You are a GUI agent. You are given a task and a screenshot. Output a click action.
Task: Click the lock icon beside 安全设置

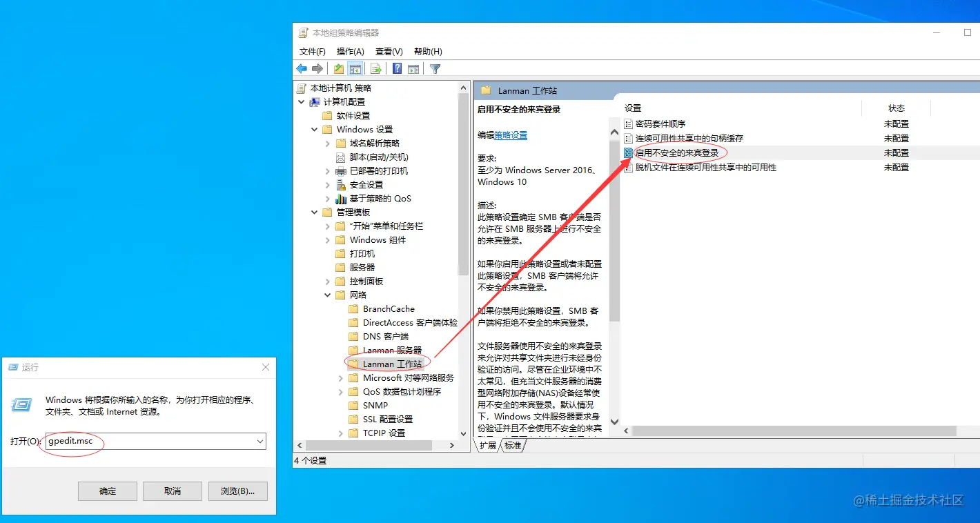click(341, 185)
